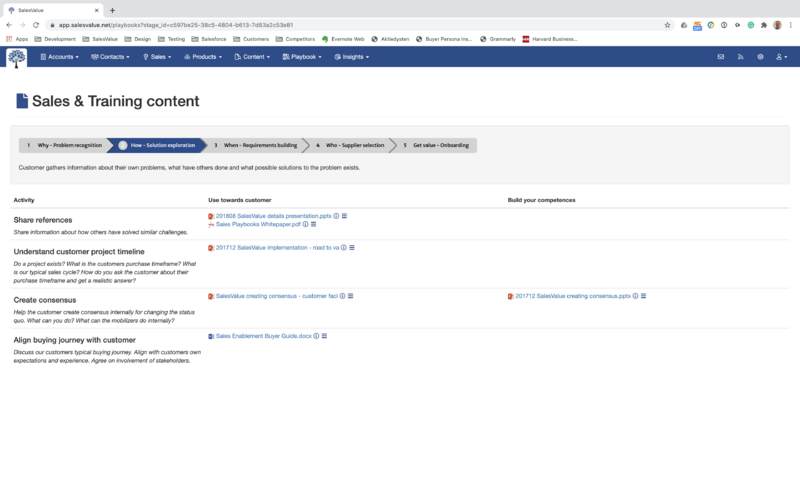
Task: Open the mail envelope icon in navbar
Action: pyautogui.click(x=720, y=57)
